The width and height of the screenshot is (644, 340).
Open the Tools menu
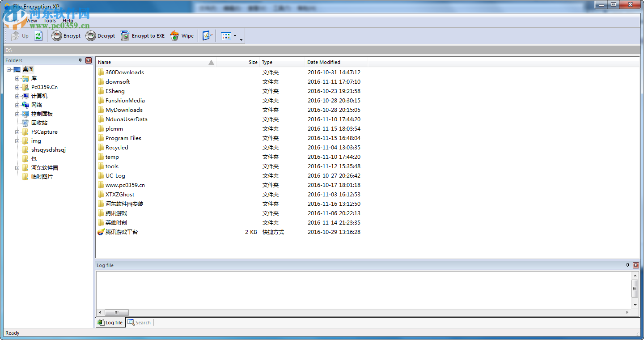click(50, 20)
